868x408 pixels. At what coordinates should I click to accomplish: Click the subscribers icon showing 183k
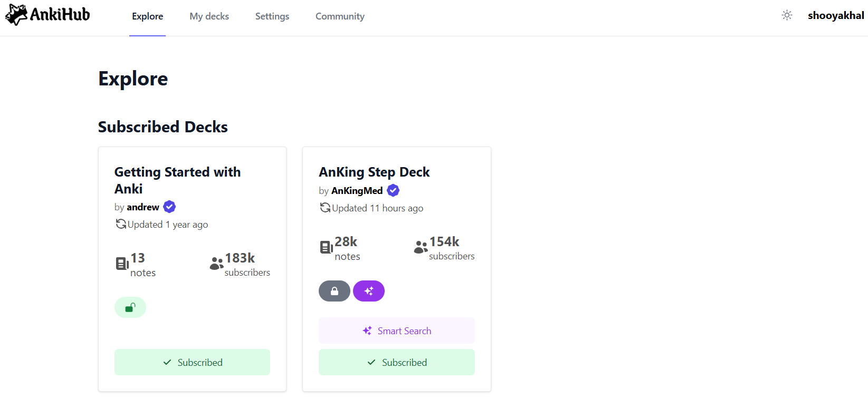pyautogui.click(x=216, y=263)
